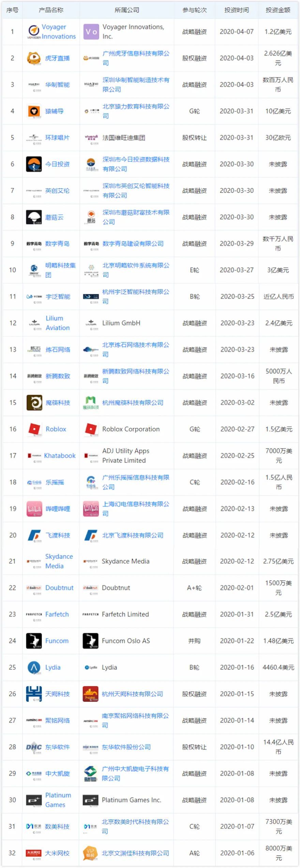This screenshot has height=868, width=300.
Task: Open the 环球唱片 product link
Action: 57,138
